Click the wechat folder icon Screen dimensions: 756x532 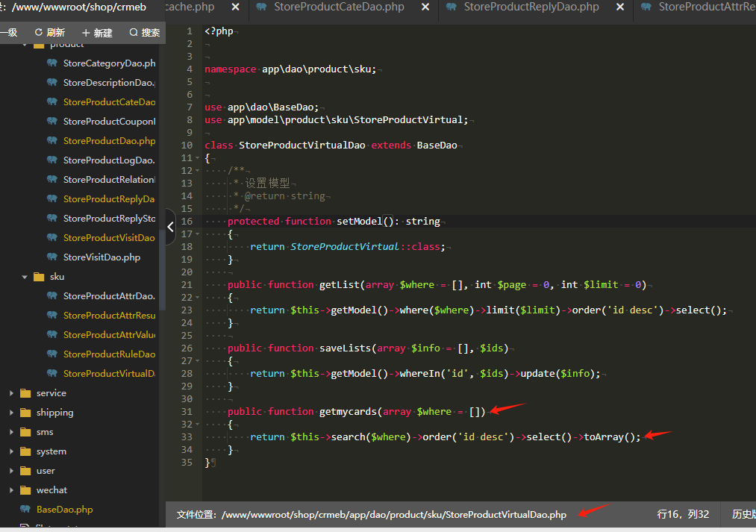pyautogui.click(x=25, y=490)
